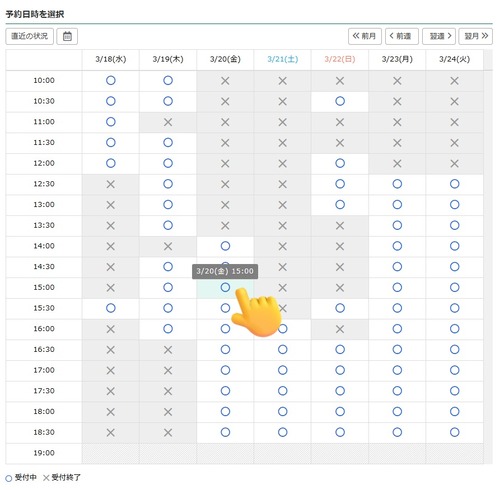The image size is (500, 490).
Task: Select the 3/21 17:00 available circle
Action: 283,370
